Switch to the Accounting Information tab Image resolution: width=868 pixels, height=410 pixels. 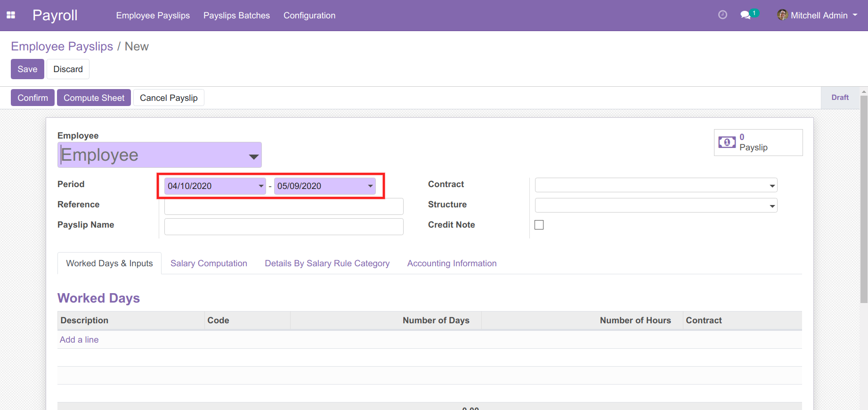[452, 263]
